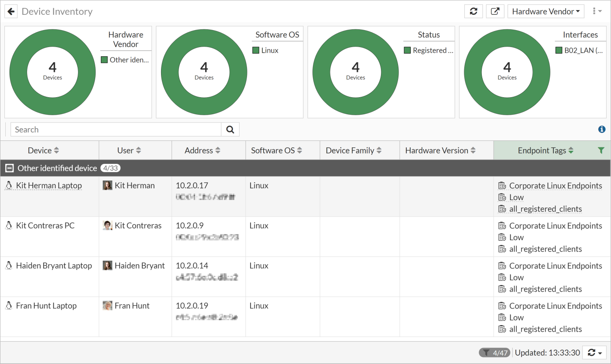The image size is (611, 364).
Task: Show the blue information icon tooltip
Action: coord(602,129)
